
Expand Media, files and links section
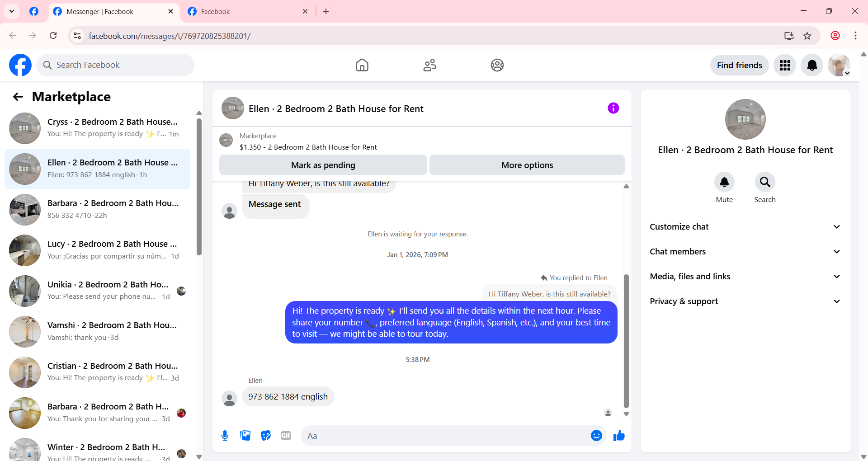point(745,277)
